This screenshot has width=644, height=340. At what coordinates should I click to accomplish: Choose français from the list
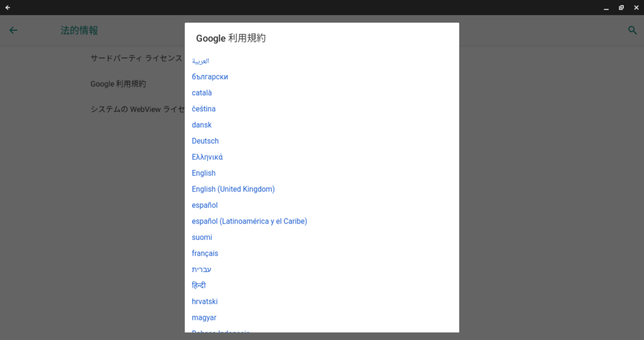(205, 253)
